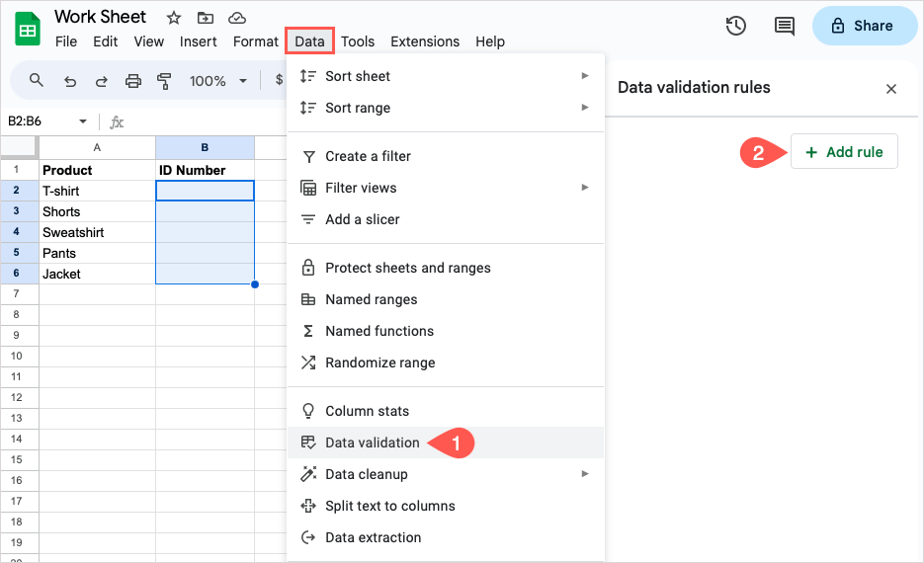Open the comments icon near Share
The width and height of the screenshot is (924, 563).
(x=785, y=27)
